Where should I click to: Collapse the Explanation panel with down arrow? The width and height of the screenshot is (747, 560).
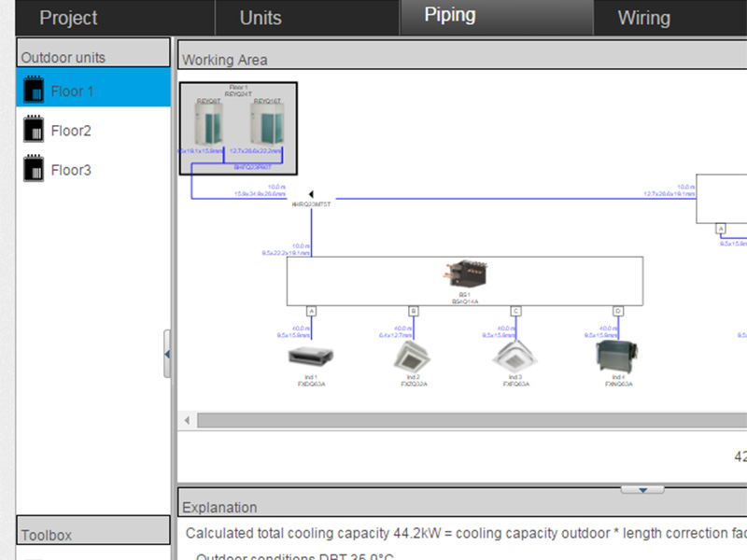(x=642, y=489)
